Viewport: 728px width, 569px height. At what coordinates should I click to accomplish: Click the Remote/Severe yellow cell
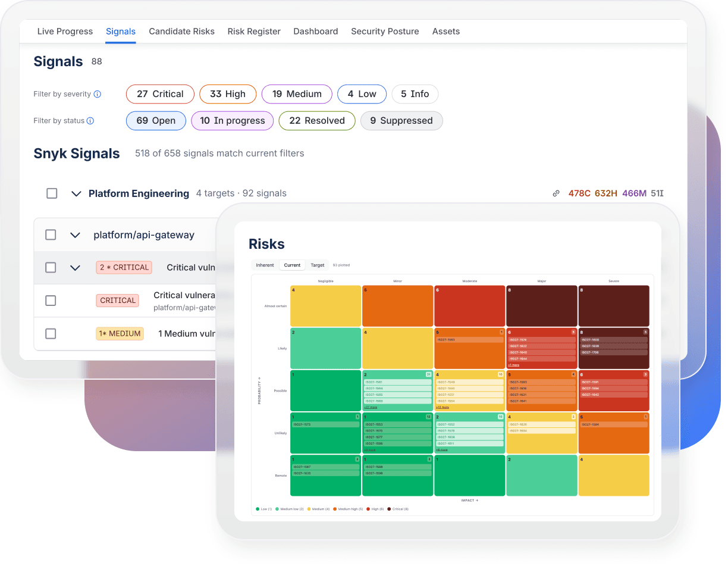pos(614,476)
